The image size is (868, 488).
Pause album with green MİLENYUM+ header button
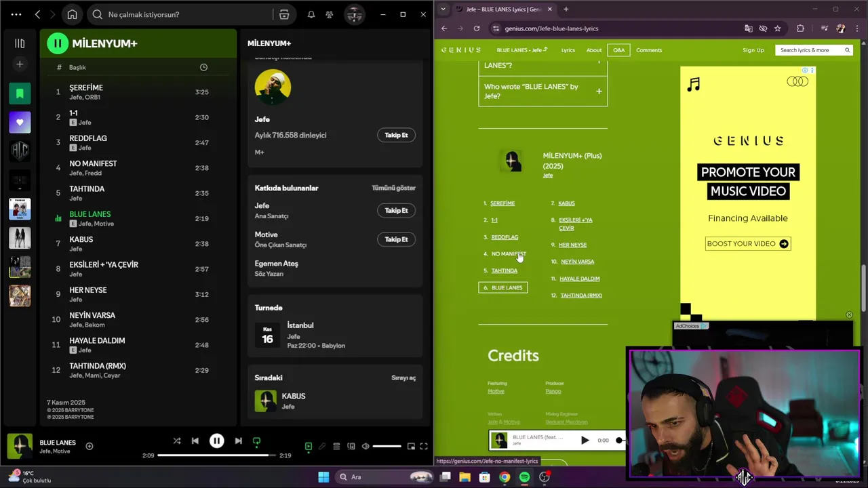click(x=58, y=43)
